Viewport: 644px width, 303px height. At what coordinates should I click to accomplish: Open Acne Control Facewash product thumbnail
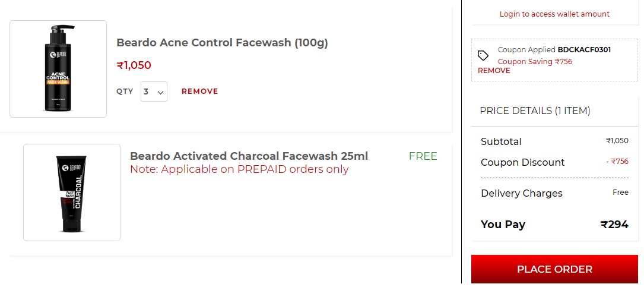(x=58, y=69)
